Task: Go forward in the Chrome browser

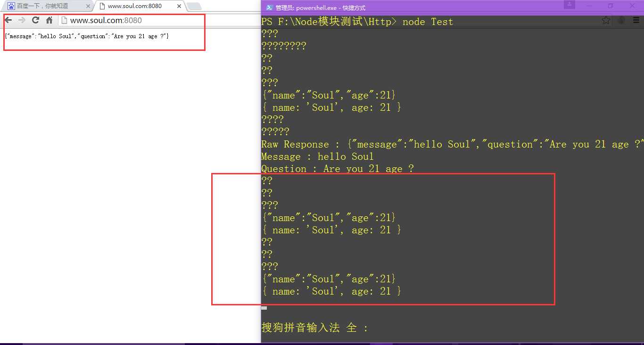Action: (x=22, y=20)
